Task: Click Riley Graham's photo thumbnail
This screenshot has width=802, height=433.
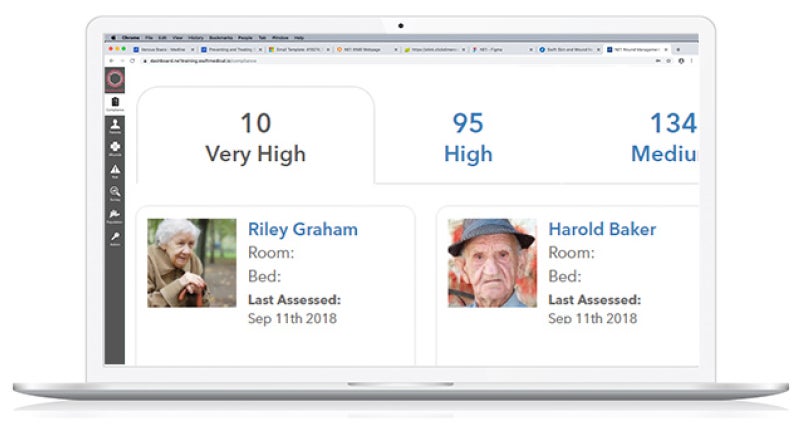Action: click(x=192, y=263)
